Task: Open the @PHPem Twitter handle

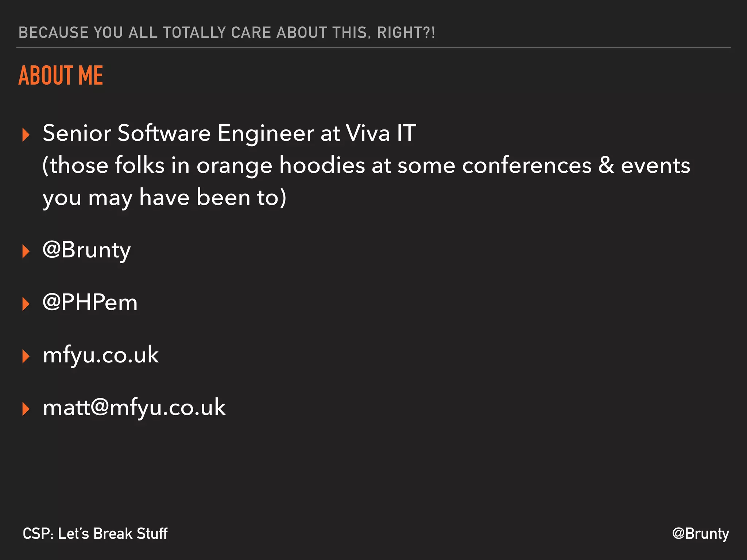Action: pos(90,302)
